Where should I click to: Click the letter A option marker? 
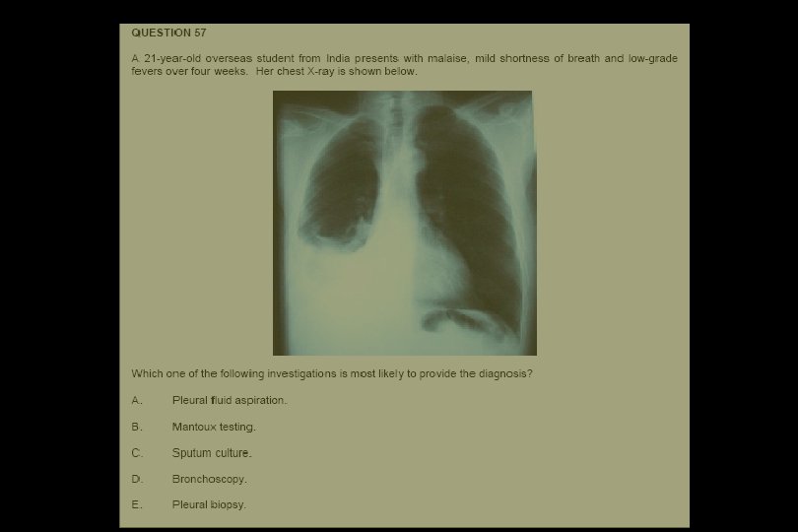[x=137, y=401]
